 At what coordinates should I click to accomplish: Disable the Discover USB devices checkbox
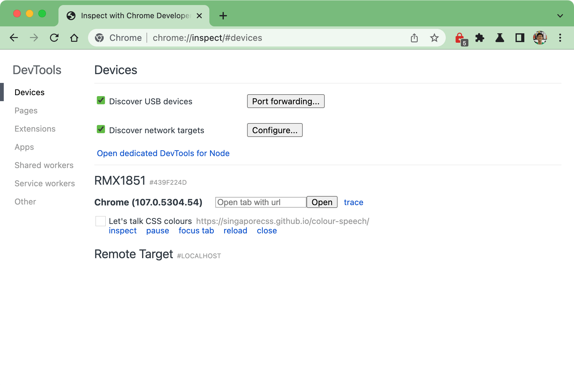pyautogui.click(x=101, y=101)
